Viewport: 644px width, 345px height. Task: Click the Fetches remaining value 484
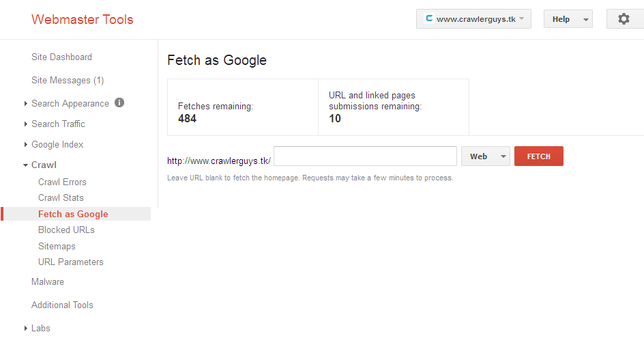[x=188, y=118]
